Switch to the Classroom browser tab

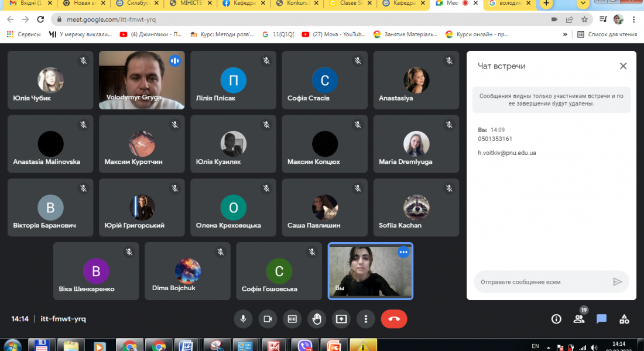coord(354,4)
